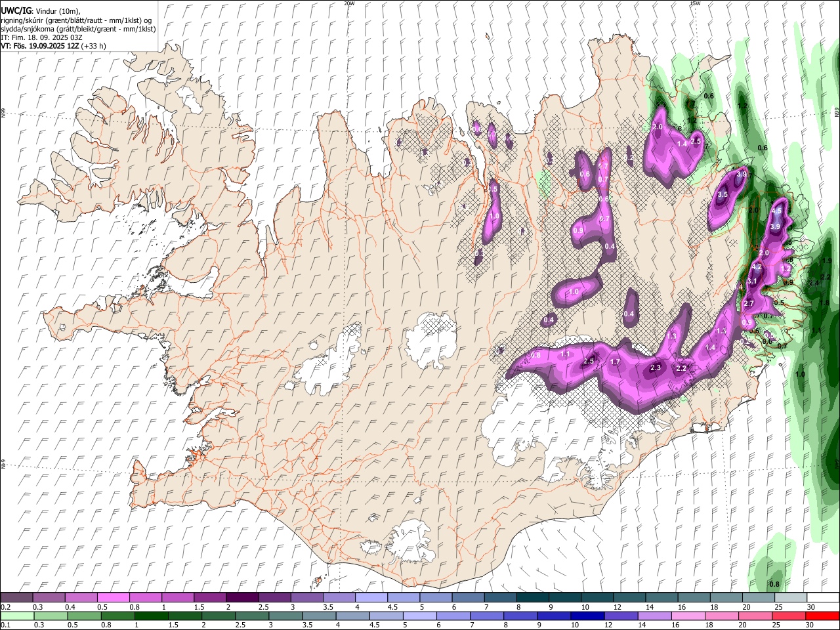The width and height of the screenshot is (840, 630).
Task: Click the light pink 16–18 rain legend swatch
Action: [688, 616]
